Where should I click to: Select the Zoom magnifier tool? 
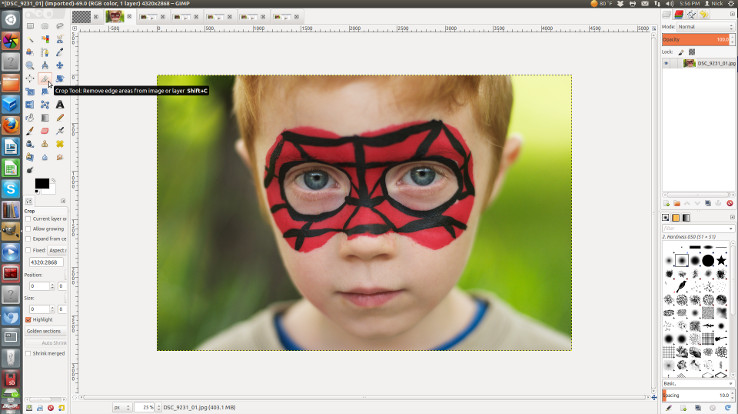pyautogui.click(x=30, y=65)
